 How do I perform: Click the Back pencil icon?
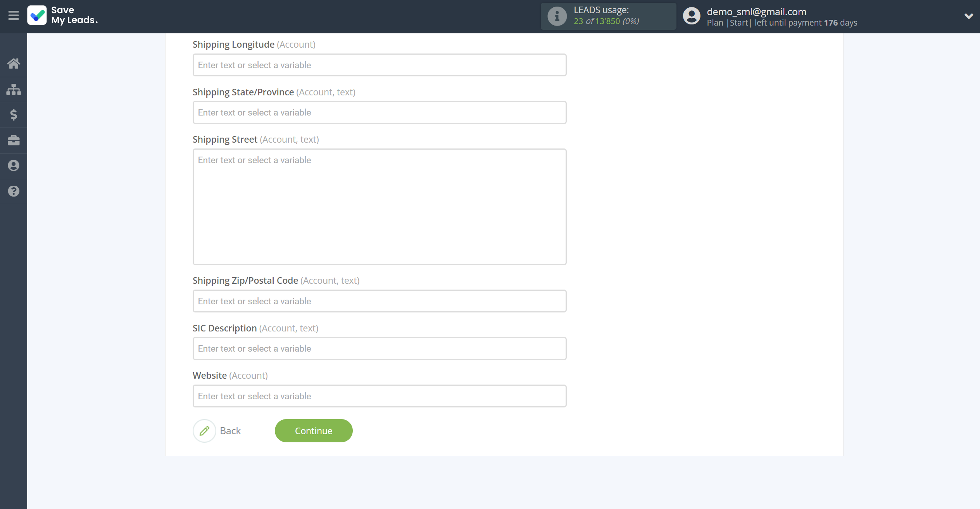tap(204, 431)
